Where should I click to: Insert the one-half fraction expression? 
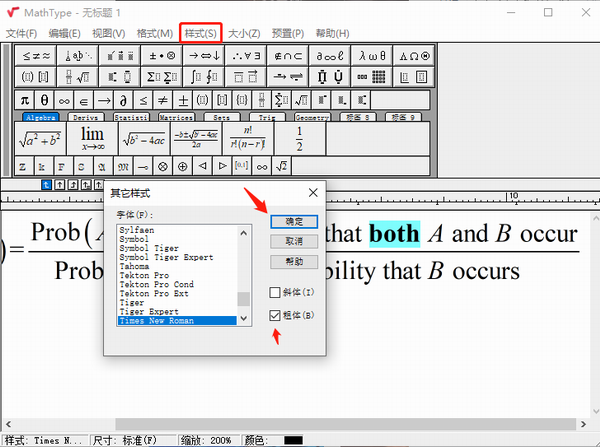click(x=300, y=139)
